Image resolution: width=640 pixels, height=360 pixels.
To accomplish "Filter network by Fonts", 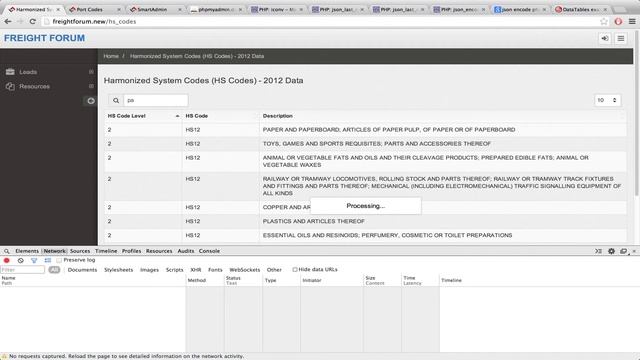I will (215, 270).
